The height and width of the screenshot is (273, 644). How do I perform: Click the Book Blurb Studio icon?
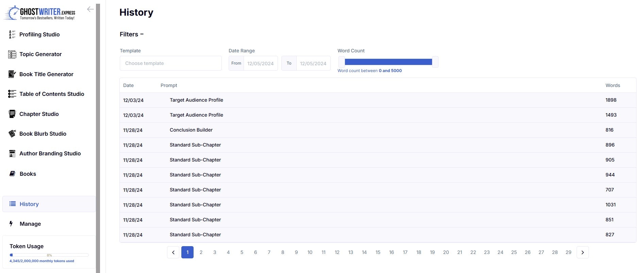(12, 134)
